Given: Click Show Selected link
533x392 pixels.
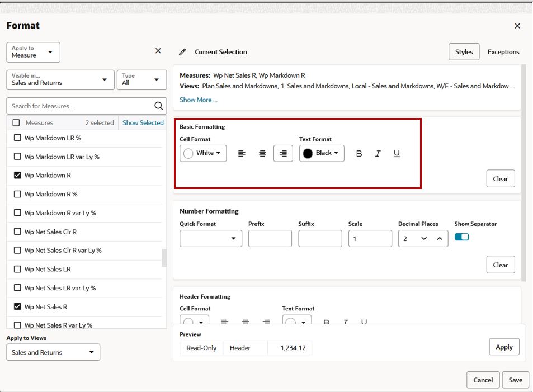Looking at the screenshot, I should coord(143,122).
